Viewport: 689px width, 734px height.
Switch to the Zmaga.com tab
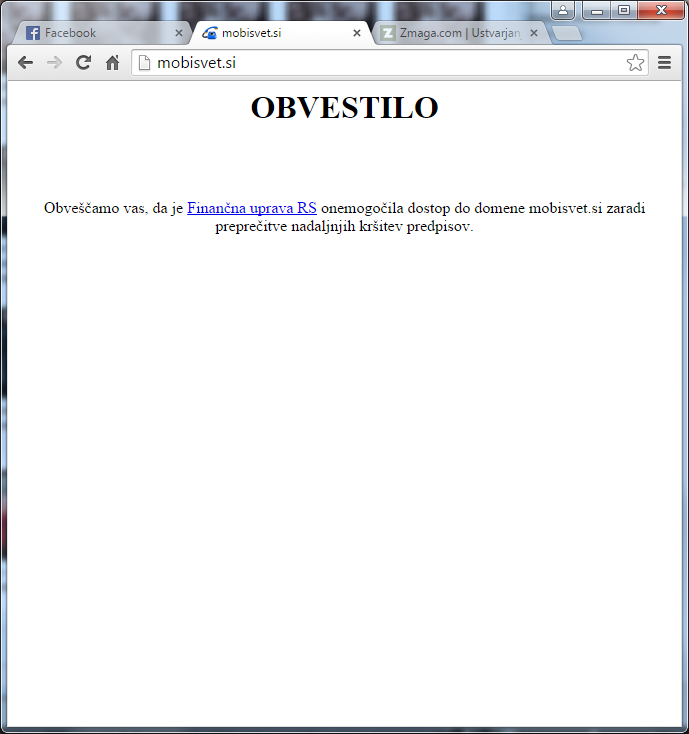click(450, 33)
